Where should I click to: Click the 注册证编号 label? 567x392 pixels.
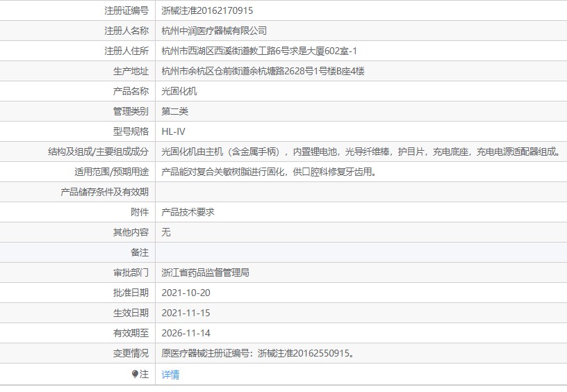point(126,10)
